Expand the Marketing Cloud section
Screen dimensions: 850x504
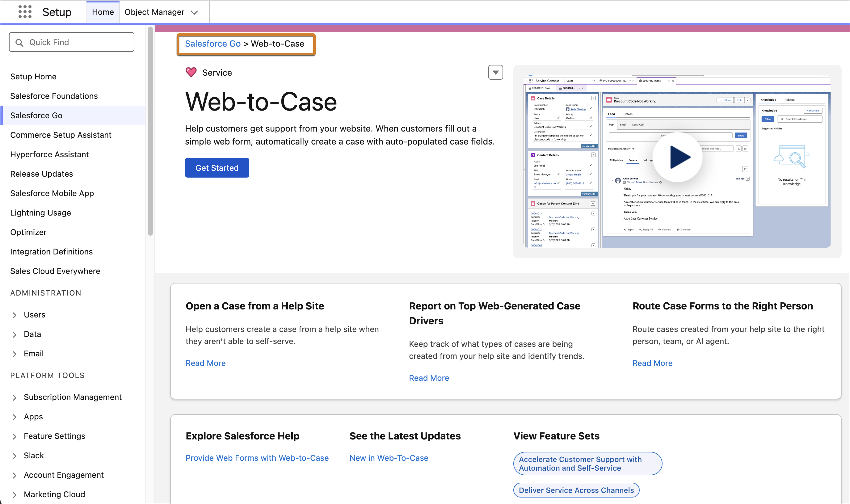[x=14, y=495]
